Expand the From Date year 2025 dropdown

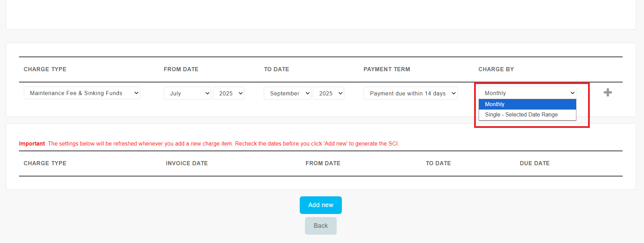pos(229,93)
